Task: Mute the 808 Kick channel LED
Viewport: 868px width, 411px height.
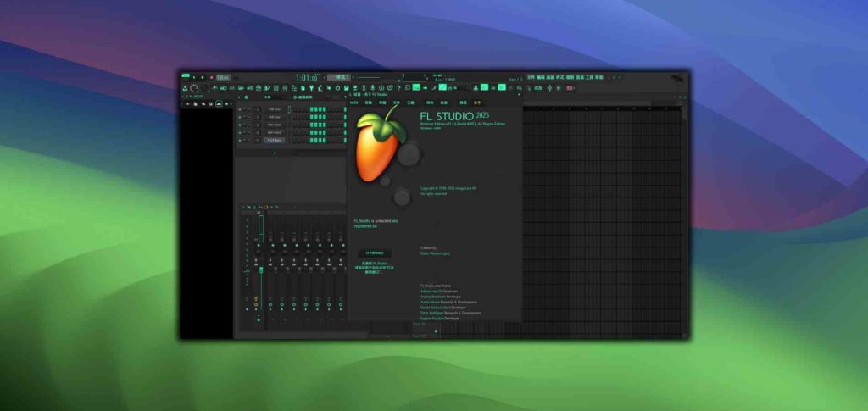Action: (240, 109)
